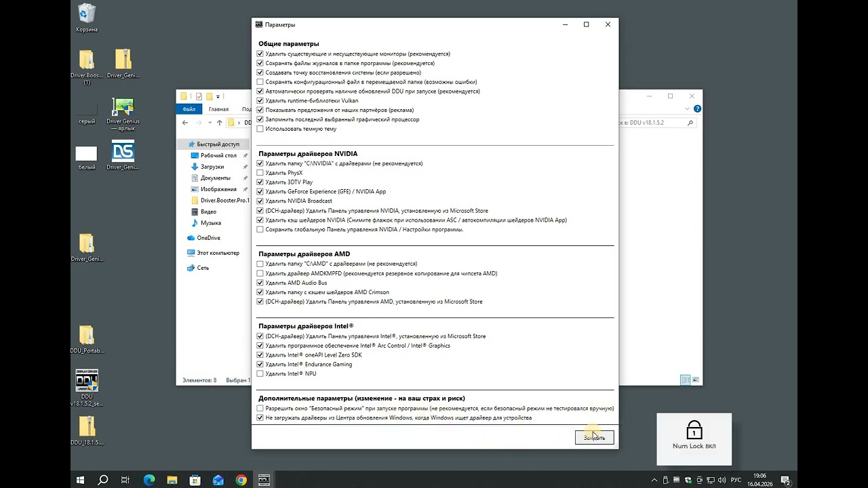Select Рабочий стол in Explorer sidebar
The height and width of the screenshot is (488, 868).
pos(218,155)
